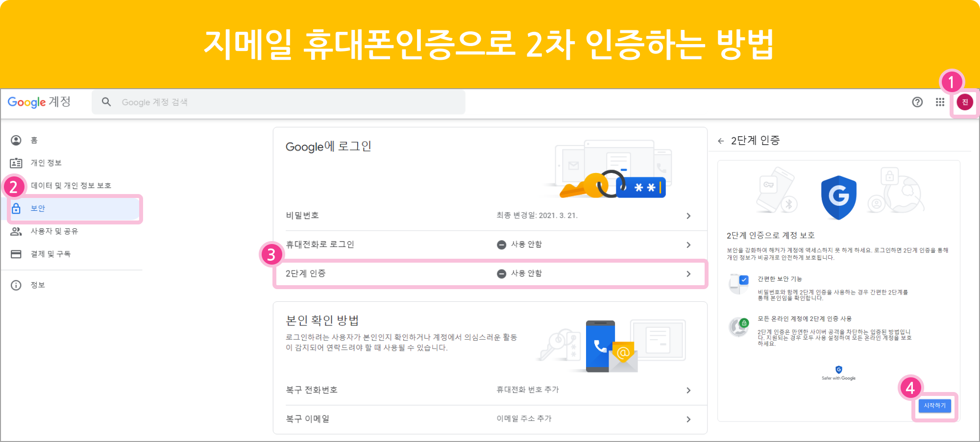Viewport: 980px width, 442px height.
Task: Click the 휴대전화로 로그인 disabled status icon
Action: pyautogui.click(x=501, y=245)
